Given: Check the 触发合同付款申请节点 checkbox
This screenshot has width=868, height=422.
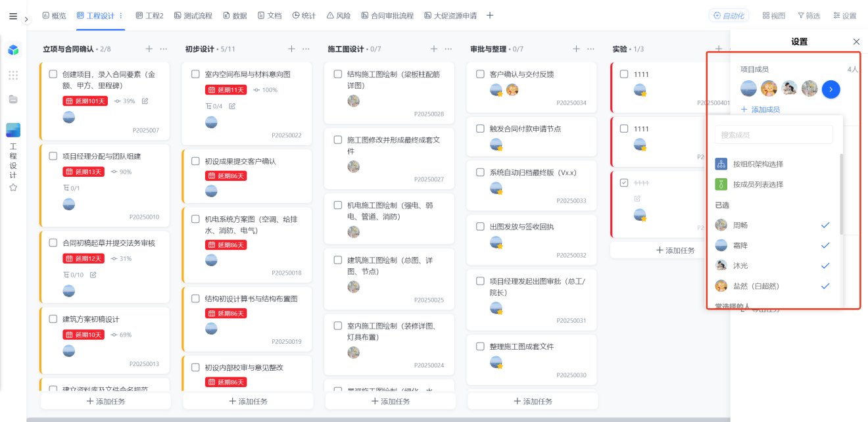Looking at the screenshot, I should [x=481, y=129].
